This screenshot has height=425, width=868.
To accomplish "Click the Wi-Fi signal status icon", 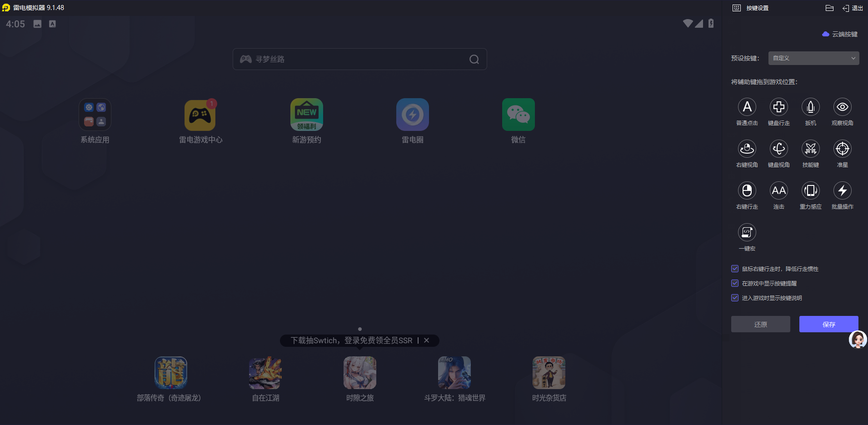I will 688,23.
